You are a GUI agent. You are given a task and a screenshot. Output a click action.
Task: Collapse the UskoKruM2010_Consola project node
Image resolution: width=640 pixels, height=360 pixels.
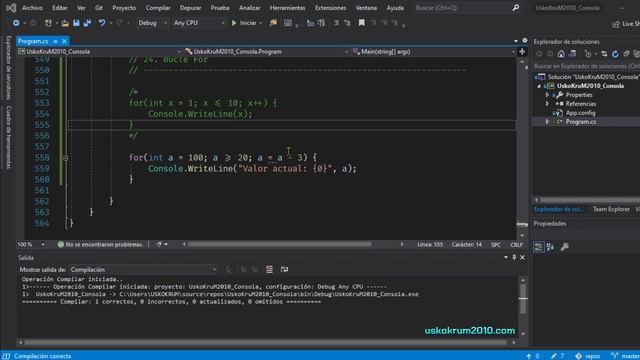point(539,86)
